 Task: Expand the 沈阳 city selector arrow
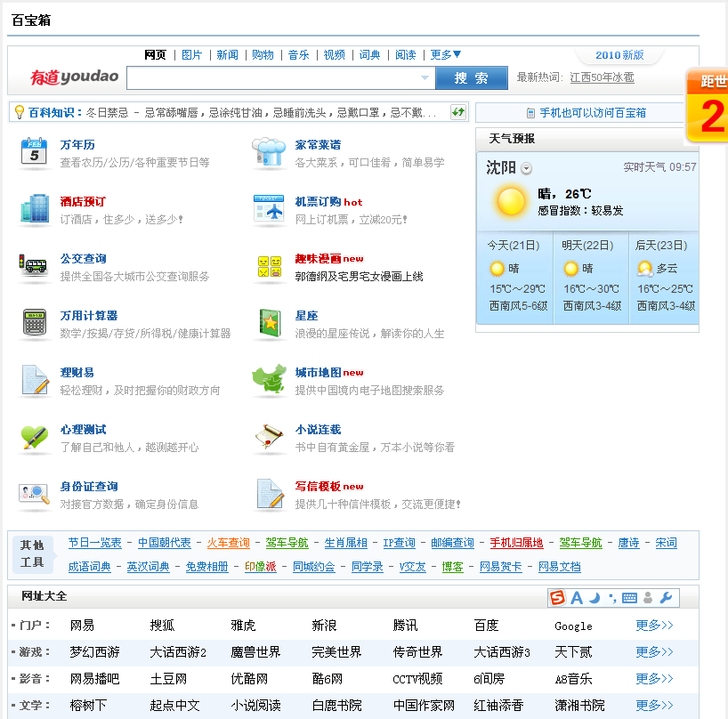coord(526,168)
